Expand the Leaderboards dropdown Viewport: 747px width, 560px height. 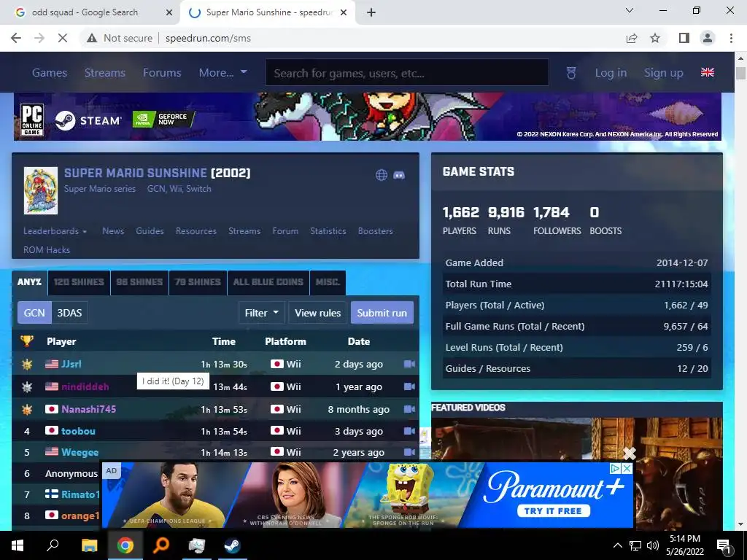click(x=55, y=231)
